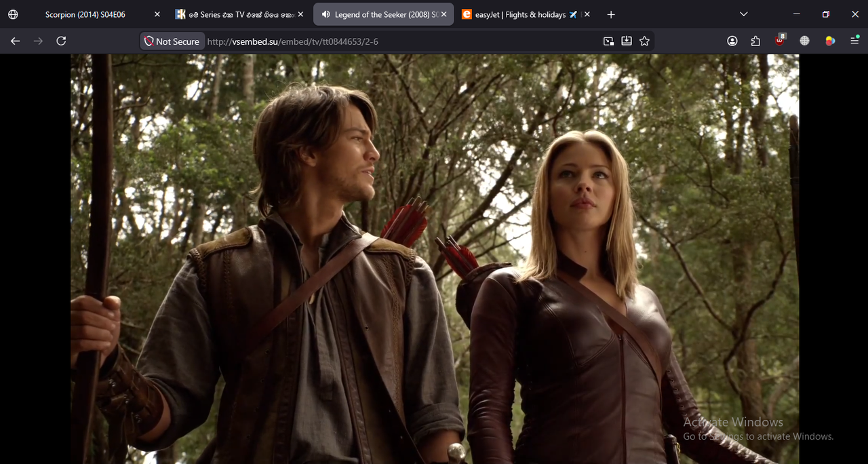Select the Legend of the Seeker (2008) tab
The width and height of the screenshot is (868, 464).
coord(383,14)
